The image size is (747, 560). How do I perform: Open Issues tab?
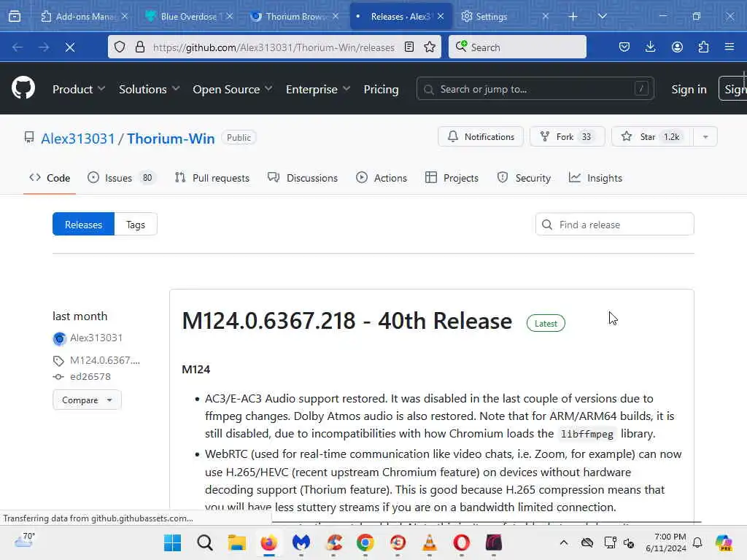122,178
